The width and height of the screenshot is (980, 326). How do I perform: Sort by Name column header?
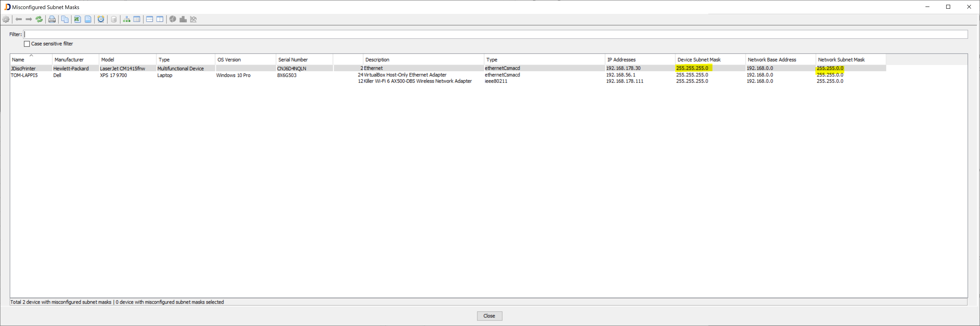click(x=18, y=60)
